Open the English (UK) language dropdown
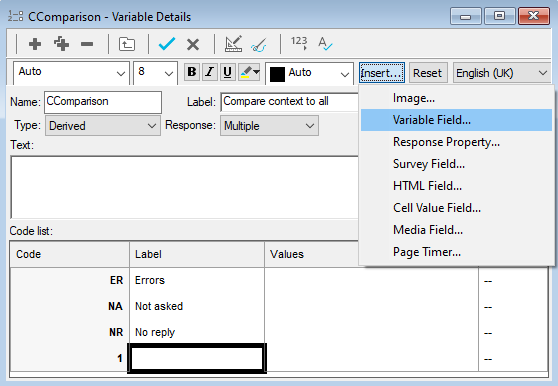 click(x=502, y=73)
